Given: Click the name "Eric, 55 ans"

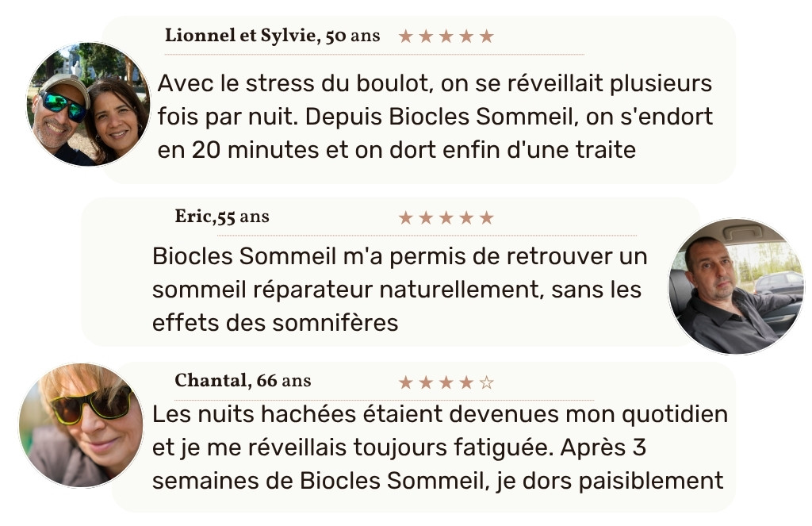Looking at the screenshot, I should 222,217.
